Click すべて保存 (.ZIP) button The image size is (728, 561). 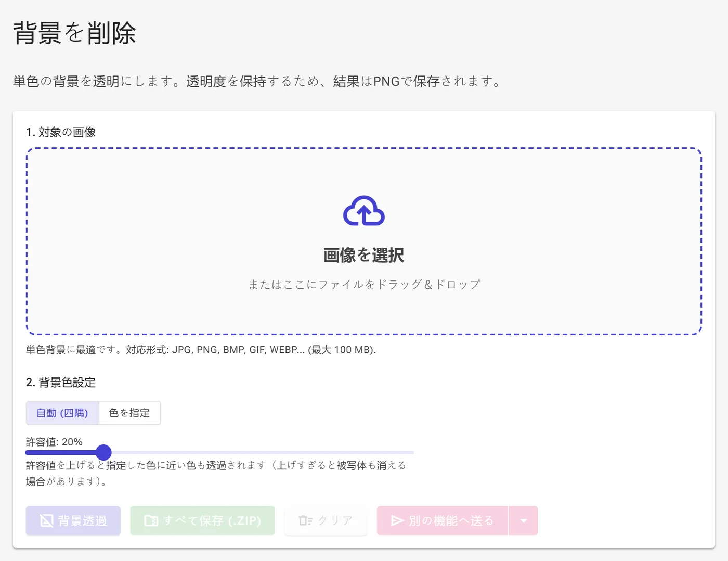pyautogui.click(x=202, y=520)
